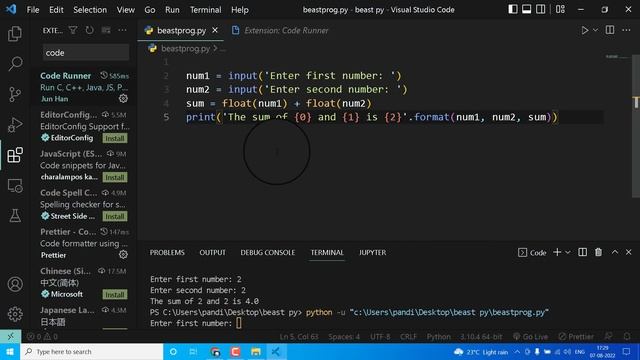Add a new terminal with plus icon
The image size is (640, 360).
click(557, 253)
